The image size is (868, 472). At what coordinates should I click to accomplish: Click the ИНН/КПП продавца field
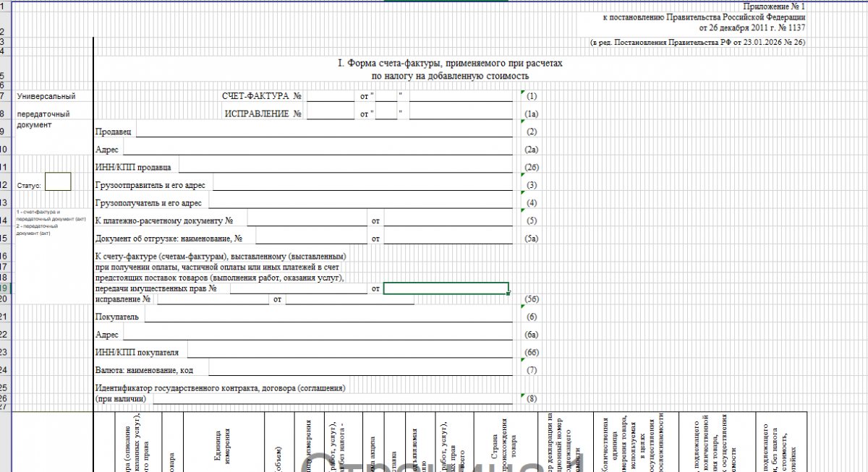pos(347,168)
